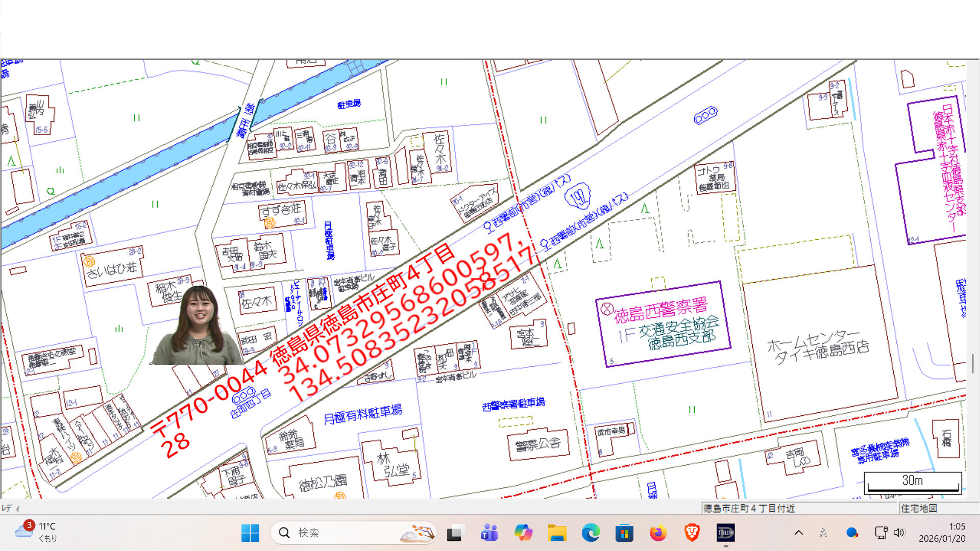Open the clock showing 1:05 date panel
This screenshot has height=551, width=980.
click(x=942, y=532)
